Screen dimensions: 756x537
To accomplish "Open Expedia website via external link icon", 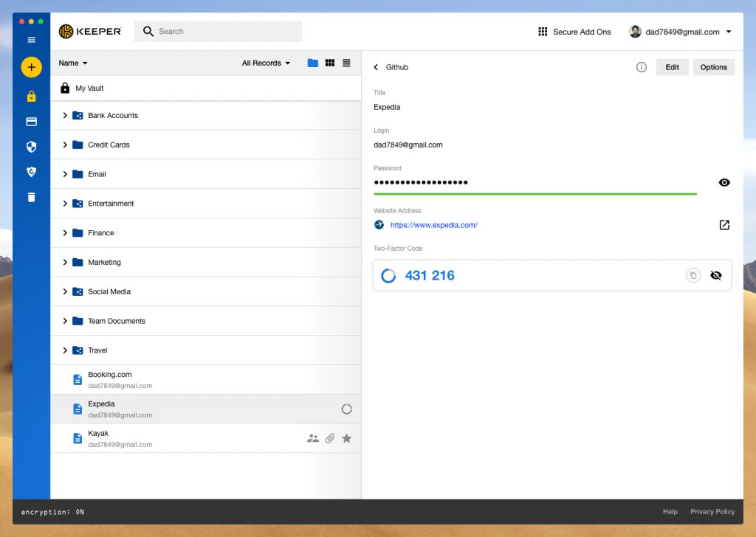I will 724,225.
